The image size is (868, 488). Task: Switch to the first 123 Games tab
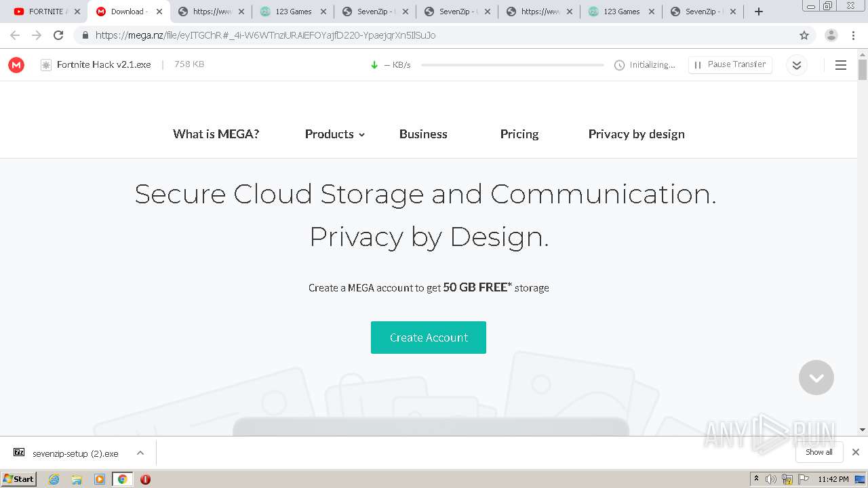pos(293,12)
